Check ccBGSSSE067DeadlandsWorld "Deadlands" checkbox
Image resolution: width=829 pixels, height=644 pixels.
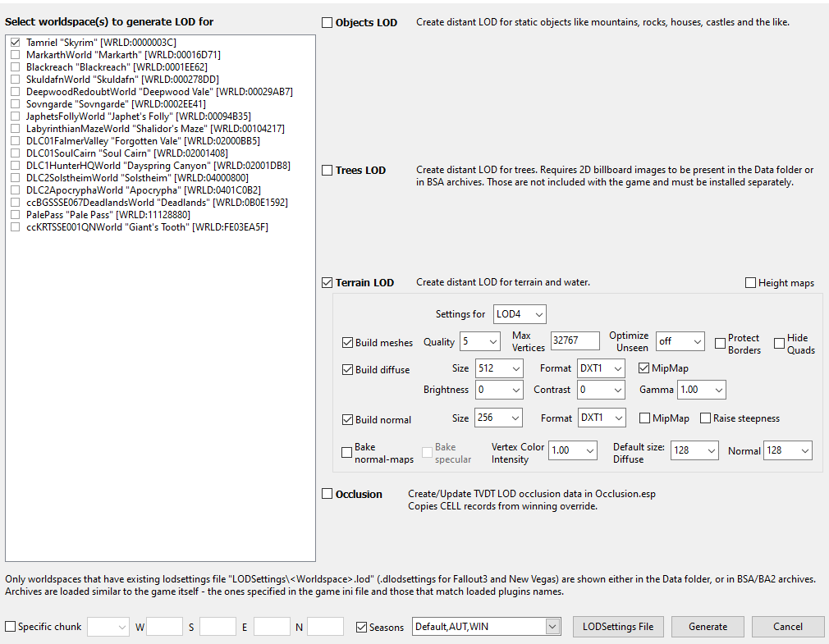coord(16,203)
